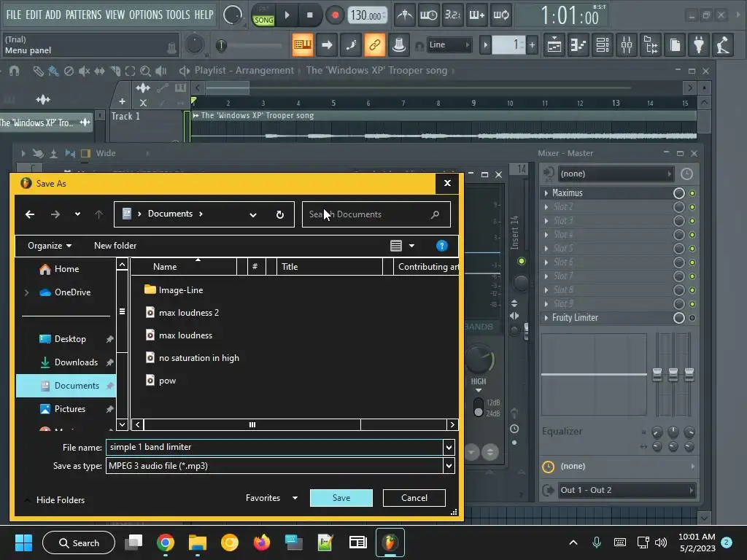Toggle the SONG/PAT mode switch
Screen dimensions: 747x560
coord(263,16)
